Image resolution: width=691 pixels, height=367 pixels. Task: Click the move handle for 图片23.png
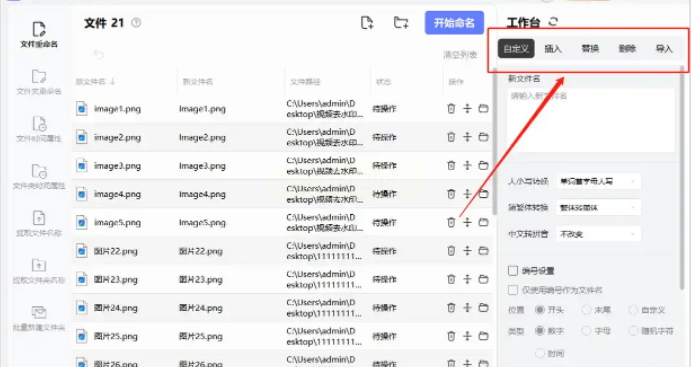point(467,279)
